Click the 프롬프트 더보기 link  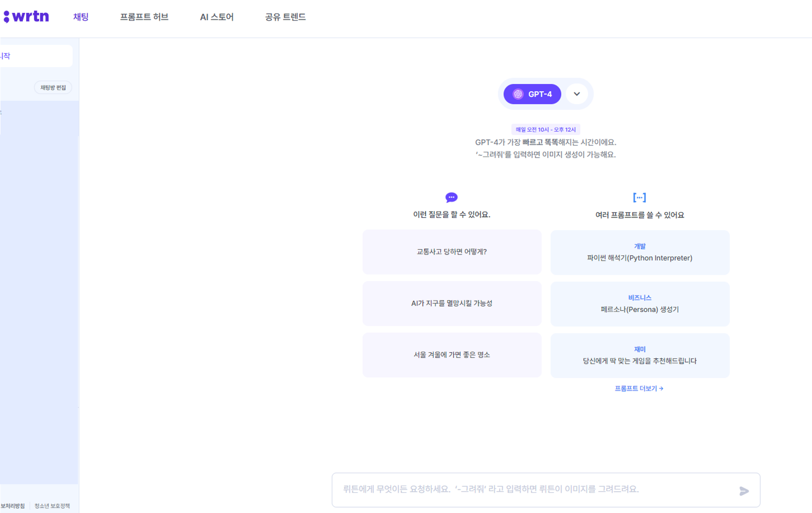(x=636, y=388)
